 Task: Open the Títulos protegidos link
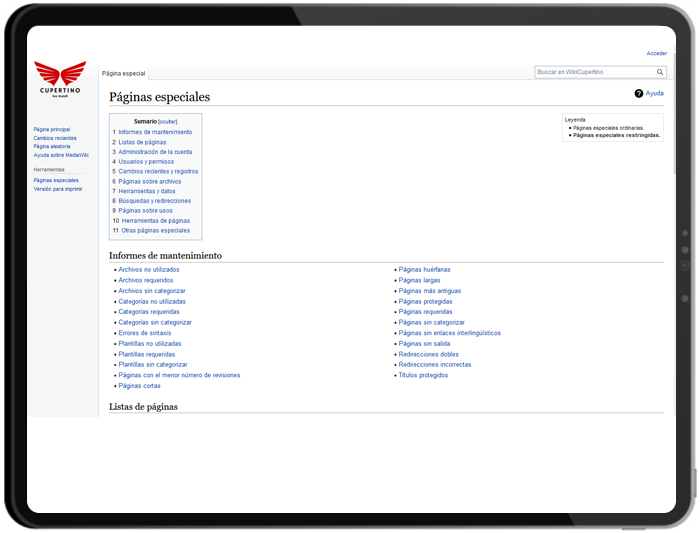coord(423,375)
